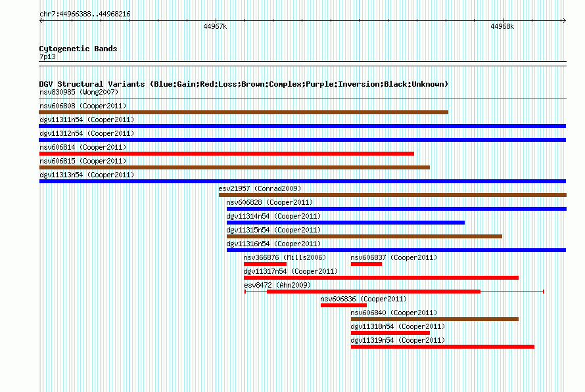The height and width of the screenshot is (392, 585).
Task: Open nsv606814 (Cooper2011) variant label
Action: 83,147
